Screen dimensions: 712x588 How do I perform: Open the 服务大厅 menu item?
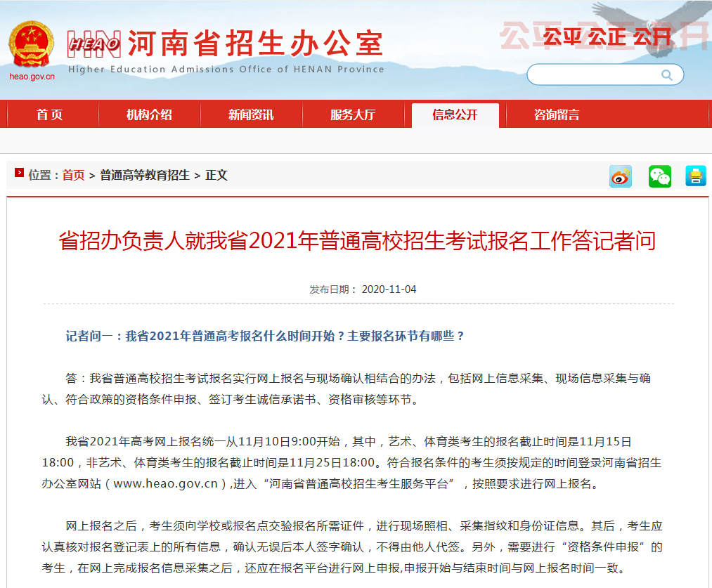[353, 115]
